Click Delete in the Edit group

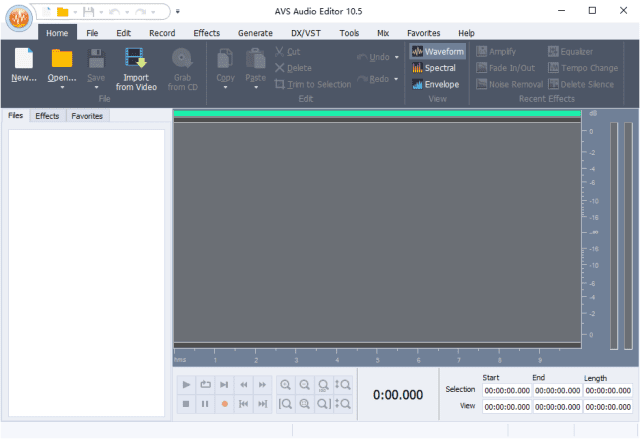[293, 68]
